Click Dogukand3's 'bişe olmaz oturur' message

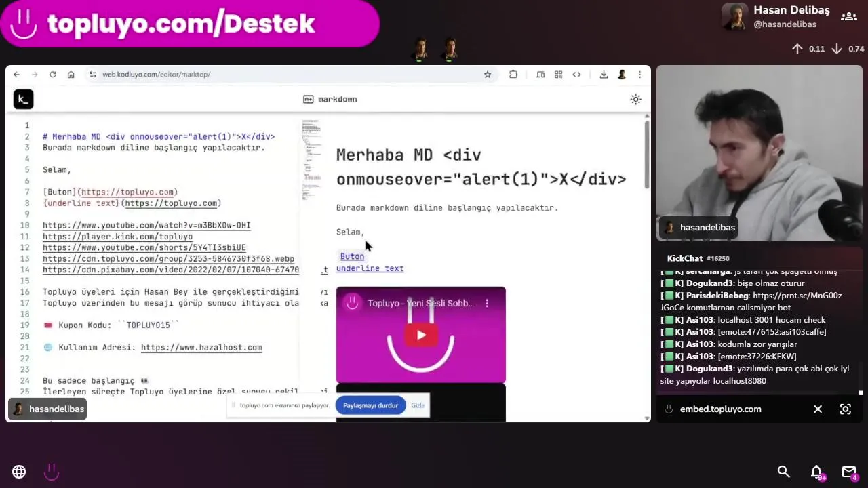point(732,283)
